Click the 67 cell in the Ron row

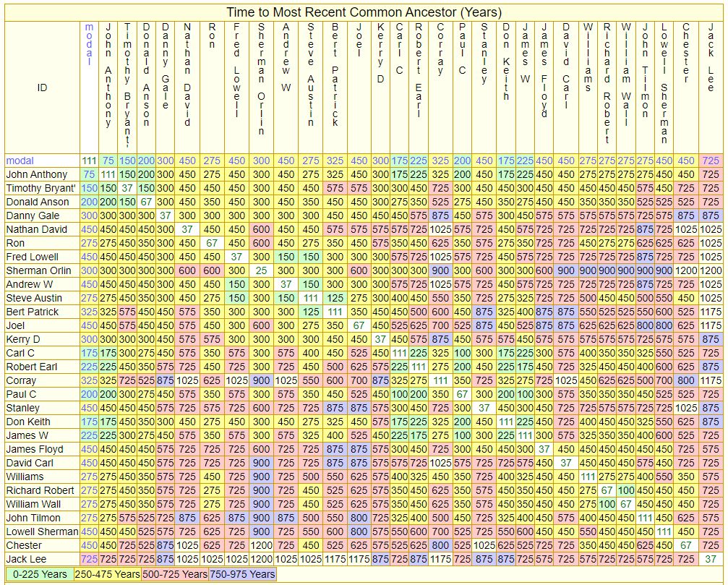tap(212, 243)
